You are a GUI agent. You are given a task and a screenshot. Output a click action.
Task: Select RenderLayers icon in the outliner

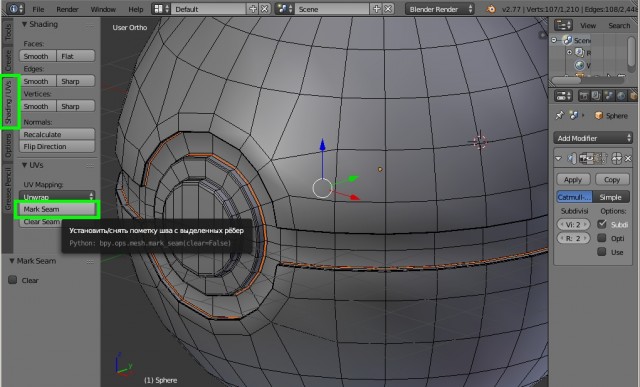580,52
